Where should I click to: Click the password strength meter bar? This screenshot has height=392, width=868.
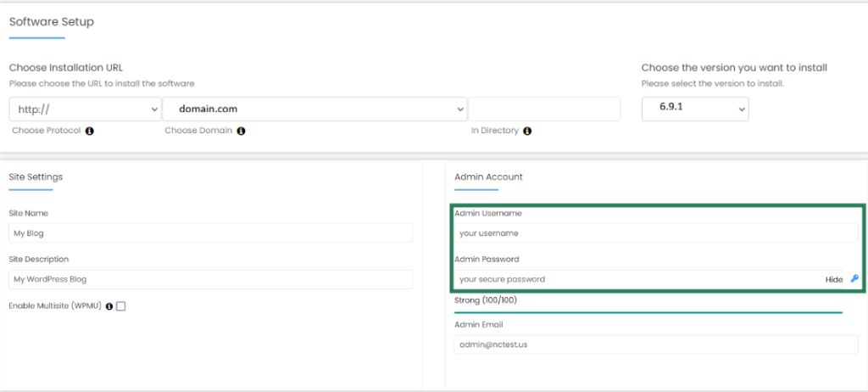click(x=648, y=312)
